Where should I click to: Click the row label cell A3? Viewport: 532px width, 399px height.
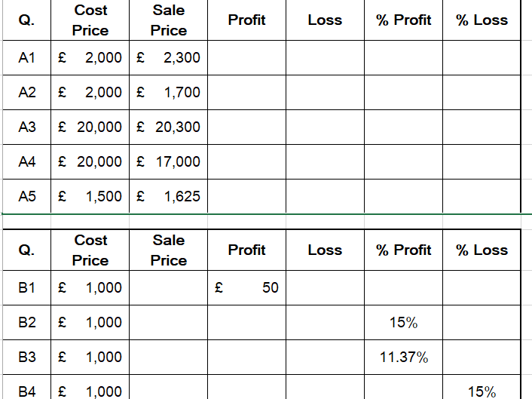pos(26,127)
